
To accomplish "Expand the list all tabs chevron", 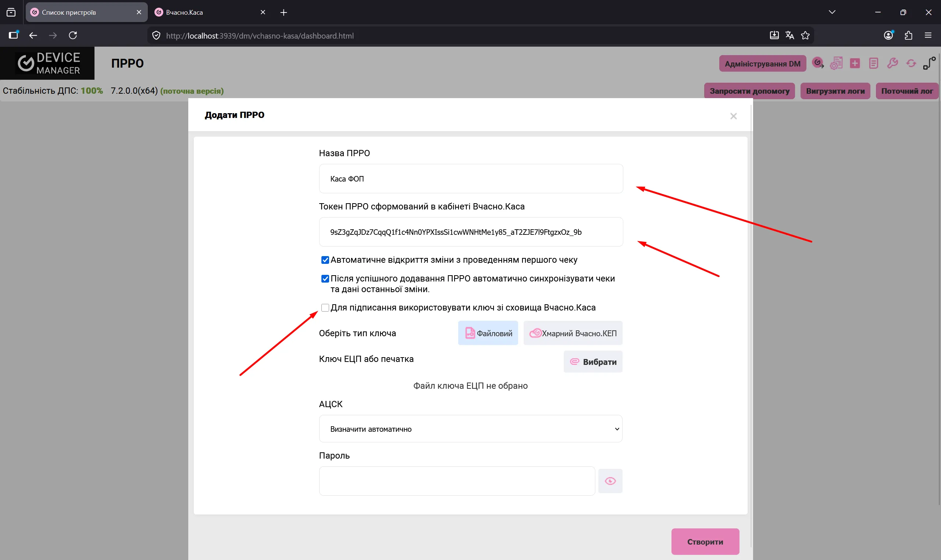I will pyautogui.click(x=832, y=12).
